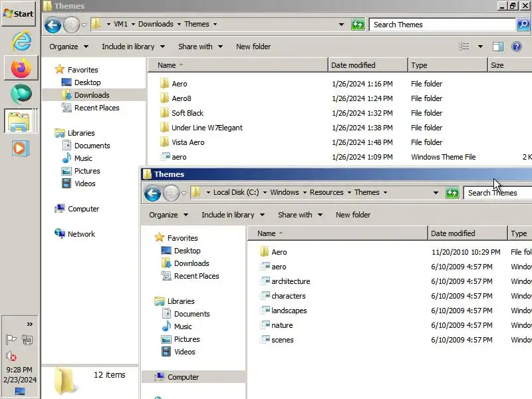Change view icon in back window

click(x=464, y=47)
